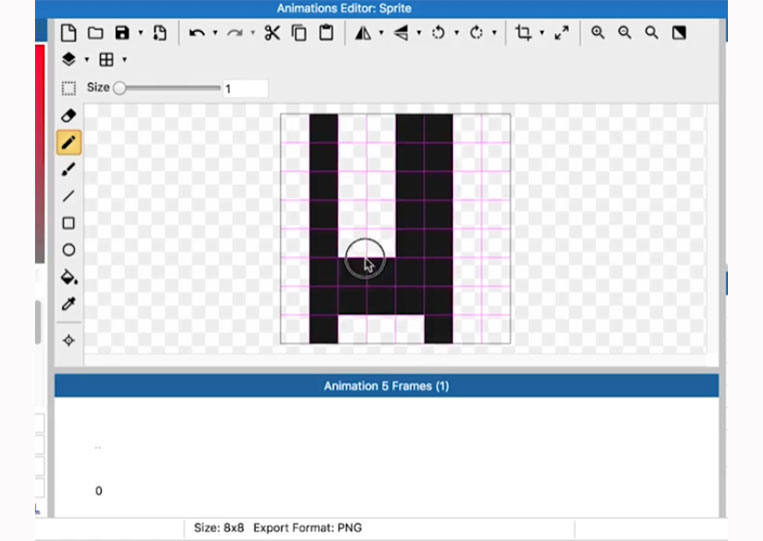Open the grid options dropdown arrow
The image size is (763, 541).
pyautogui.click(x=124, y=59)
